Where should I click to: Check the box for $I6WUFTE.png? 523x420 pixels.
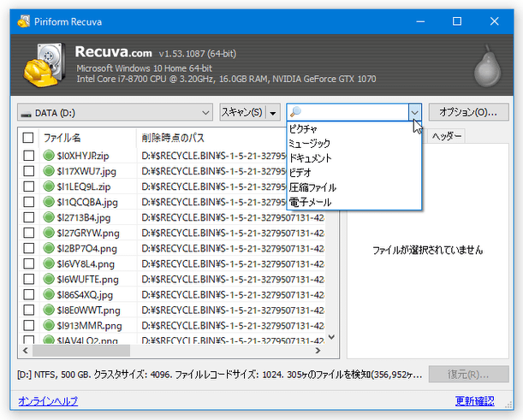[x=29, y=279]
